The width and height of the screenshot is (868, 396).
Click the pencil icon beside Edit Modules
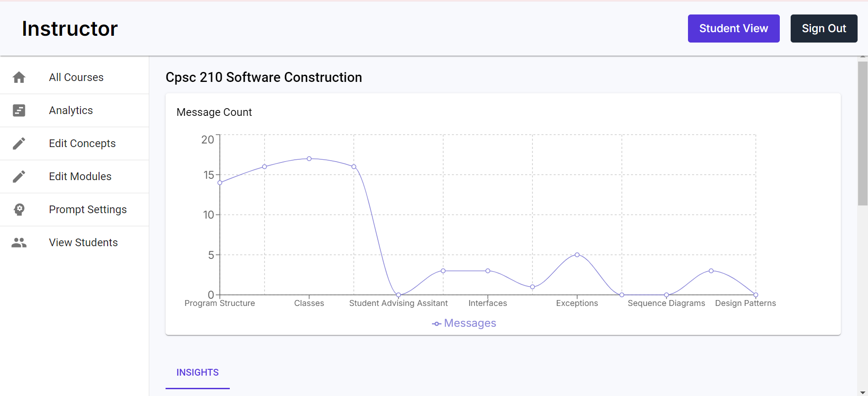coord(19,177)
